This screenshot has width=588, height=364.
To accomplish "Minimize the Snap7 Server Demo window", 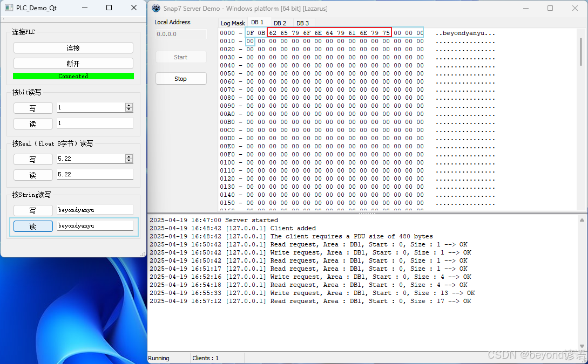I will point(526,8).
